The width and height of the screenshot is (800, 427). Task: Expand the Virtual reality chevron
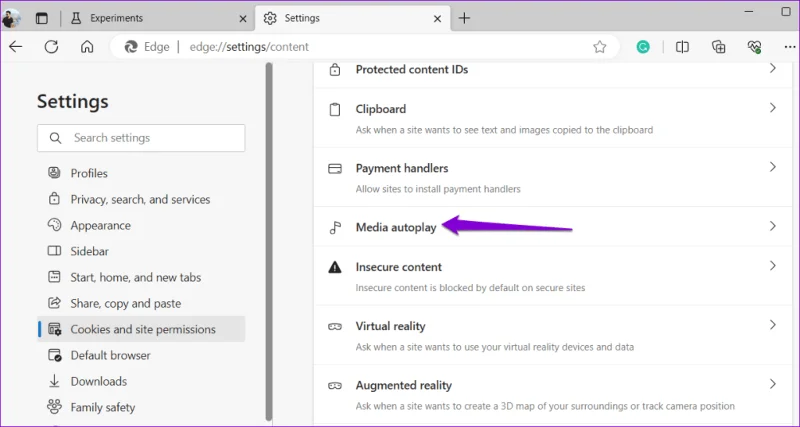772,325
